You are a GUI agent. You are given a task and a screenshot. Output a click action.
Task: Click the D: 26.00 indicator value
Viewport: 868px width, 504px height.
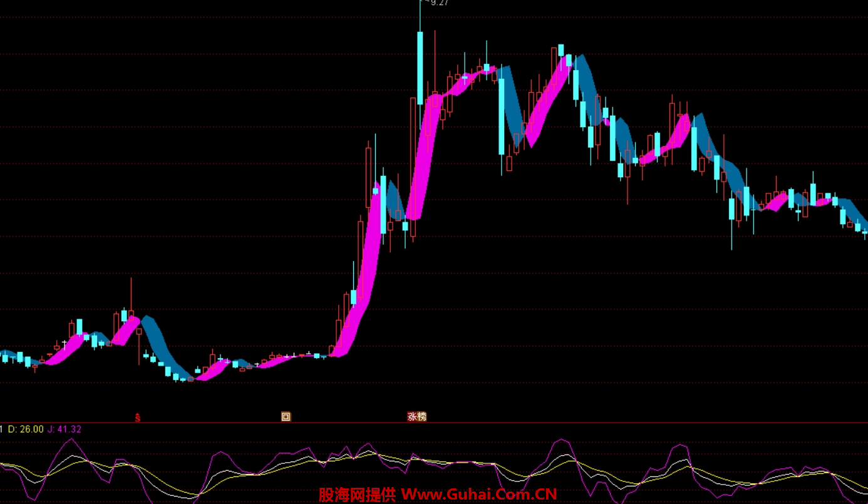(x=25, y=429)
